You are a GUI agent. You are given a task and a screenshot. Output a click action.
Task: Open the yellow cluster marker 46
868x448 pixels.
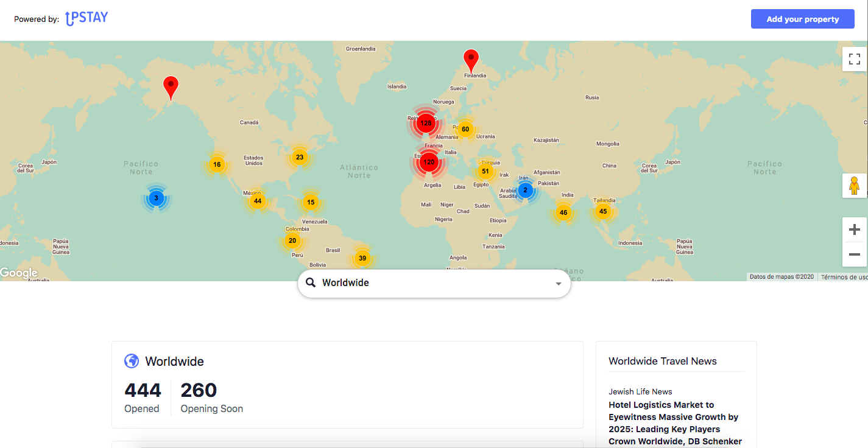coord(563,212)
